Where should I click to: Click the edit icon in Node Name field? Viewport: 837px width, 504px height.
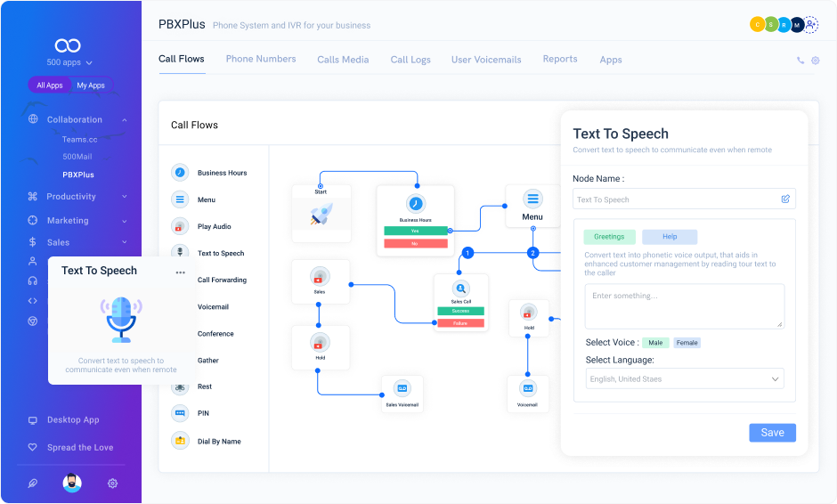785,199
